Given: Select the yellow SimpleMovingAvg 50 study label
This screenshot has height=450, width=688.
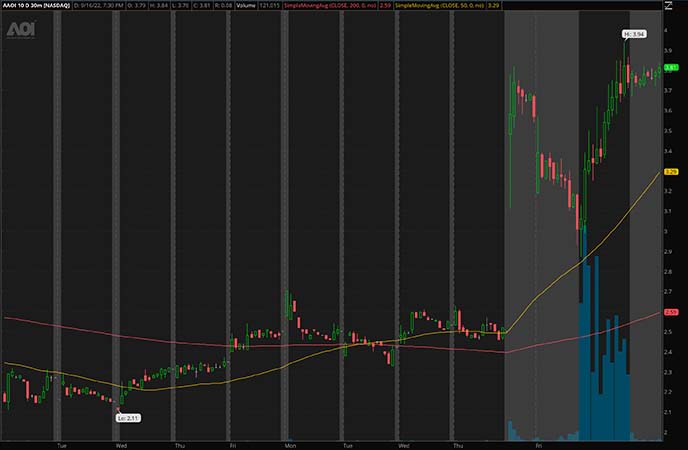Looking at the screenshot, I should pos(440,6).
